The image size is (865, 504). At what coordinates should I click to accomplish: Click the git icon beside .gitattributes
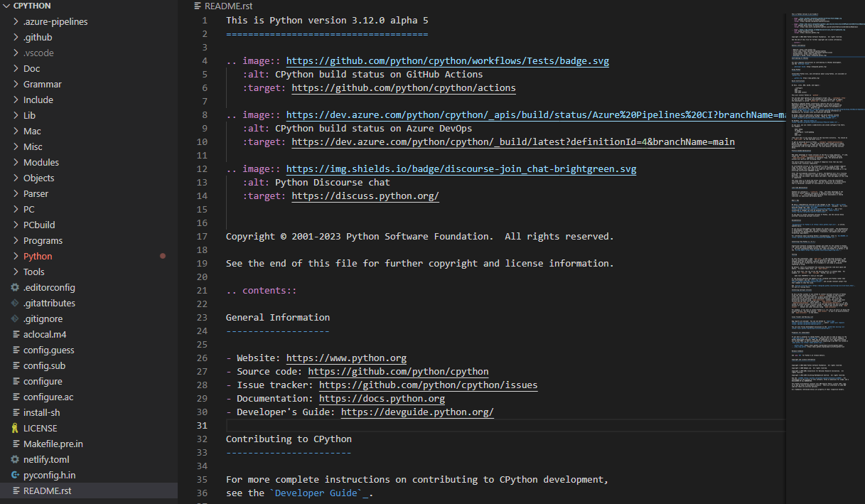[x=15, y=303]
